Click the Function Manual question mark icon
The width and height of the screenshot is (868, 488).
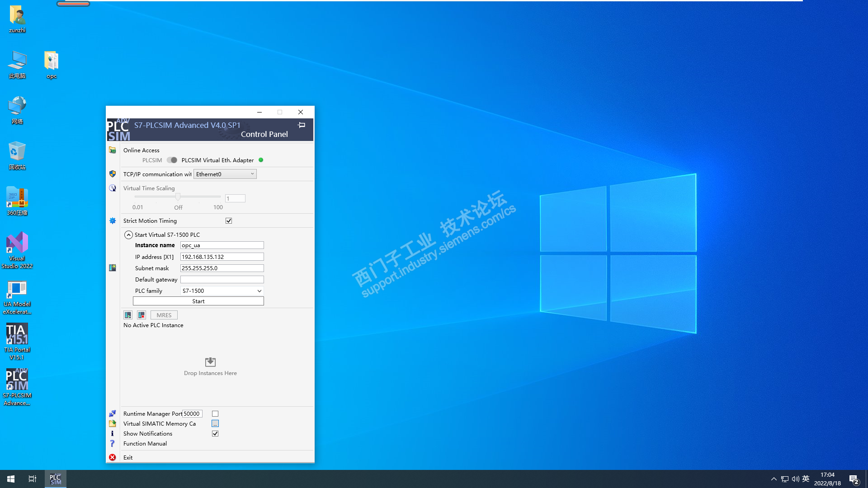[113, 443]
